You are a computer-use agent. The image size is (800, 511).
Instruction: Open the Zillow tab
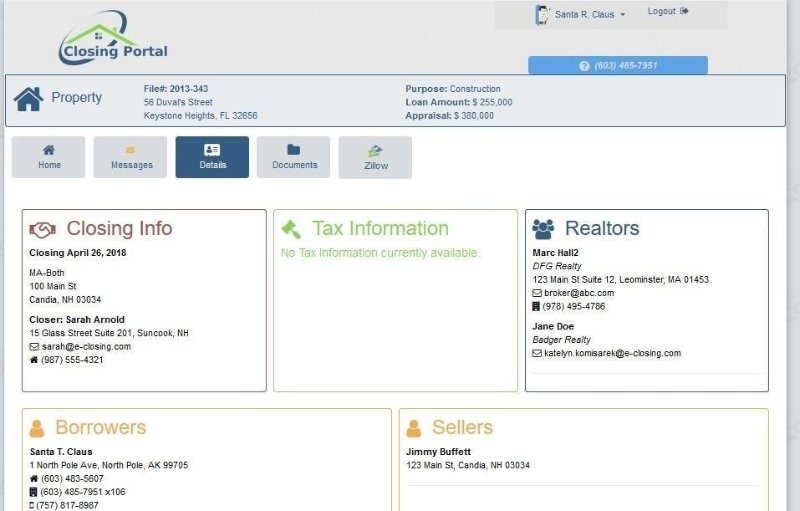tap(375, 158)
